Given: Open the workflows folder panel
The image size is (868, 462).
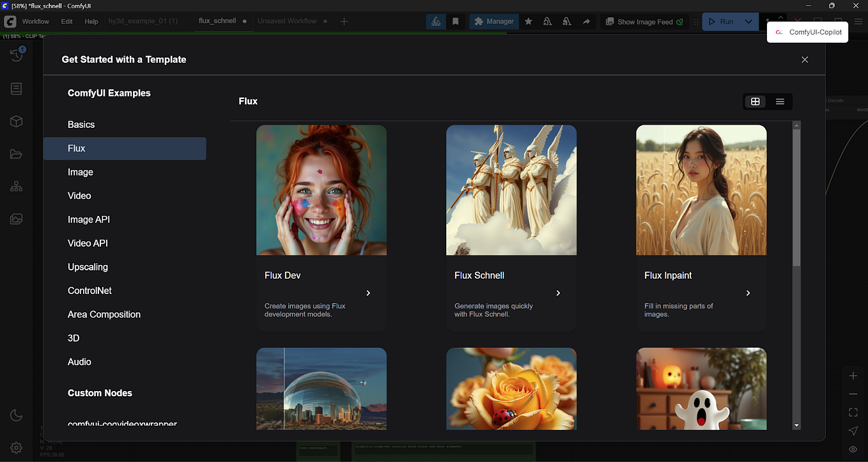Looking at the screenshot, I should click(x=16, y=153).
